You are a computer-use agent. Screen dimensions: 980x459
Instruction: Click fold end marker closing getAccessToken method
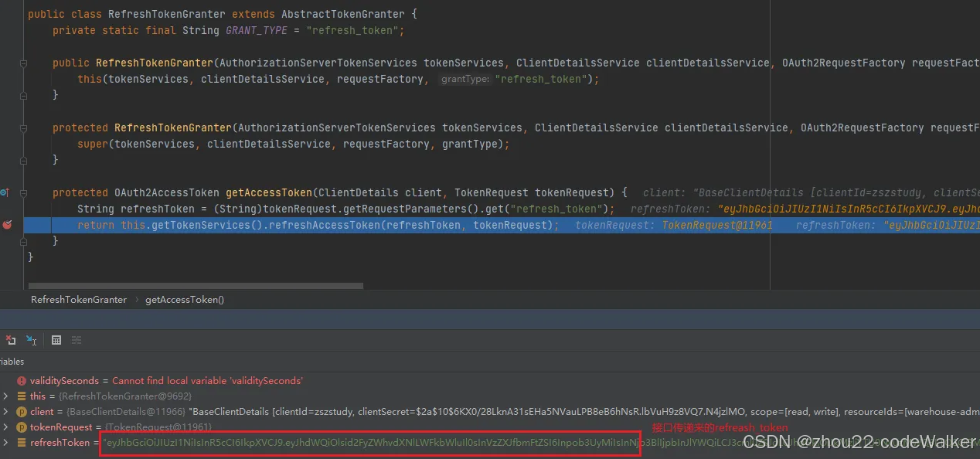(x=23, y=242)
